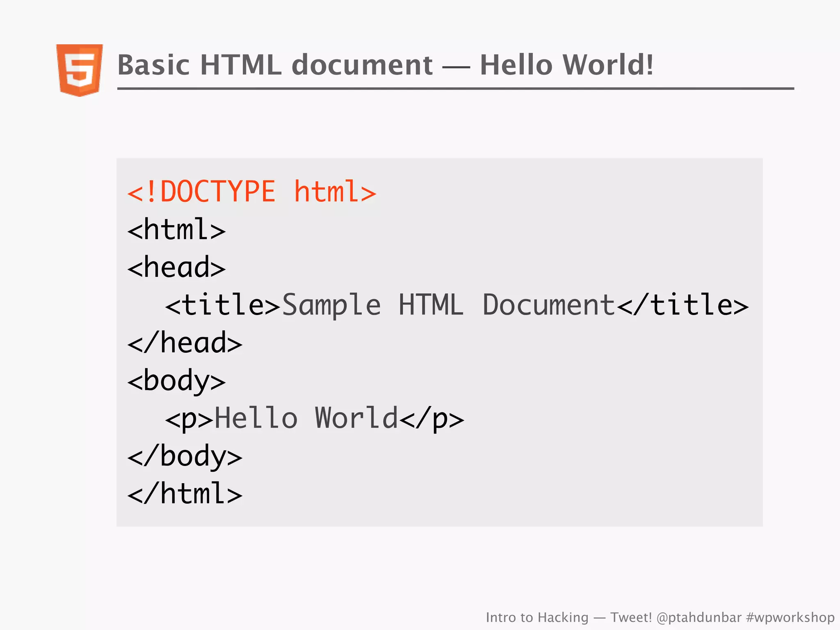840x630 pixels.
Task: Click the footer 'Intro to Hacking — Tweet! @ptahdunbar #wpworkshop'
Action: pyautogui.click(x=660, y=617)
